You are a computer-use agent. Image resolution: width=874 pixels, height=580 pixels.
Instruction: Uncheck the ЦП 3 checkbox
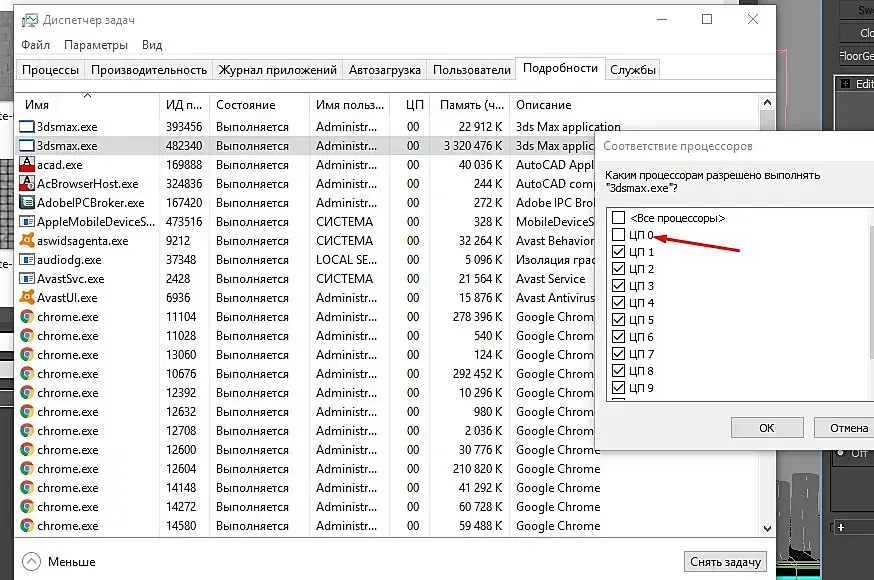(x=618, y=285)
